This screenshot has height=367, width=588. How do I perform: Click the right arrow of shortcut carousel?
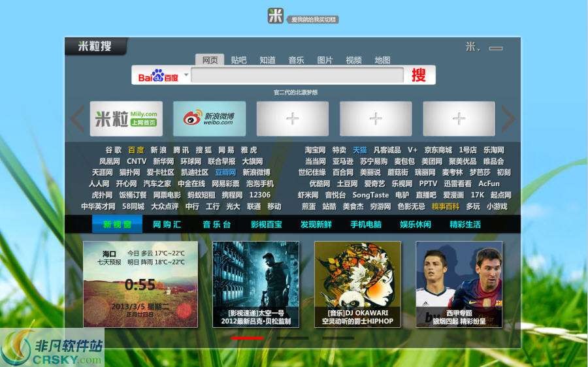coord(508,119)
